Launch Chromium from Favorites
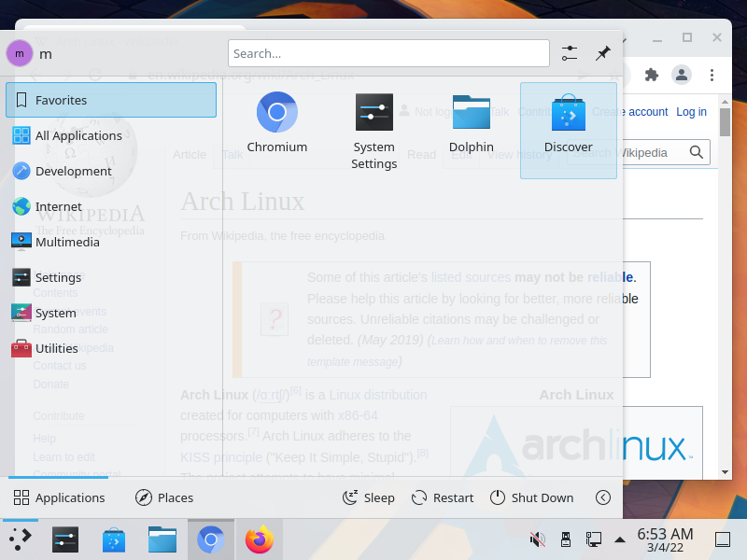Screen dimensions: 747x560 click(276, 122)
